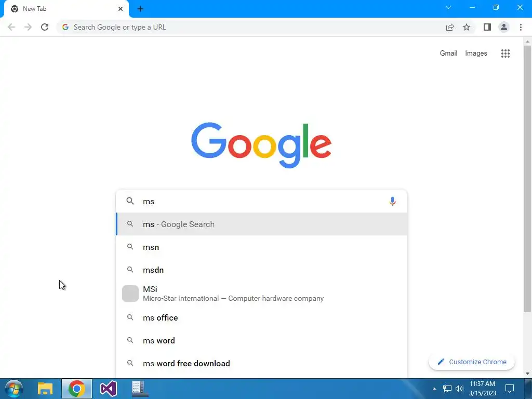Click the Google logo
Viewport: 532px width, 399px height.
click(x=261, y=145)
